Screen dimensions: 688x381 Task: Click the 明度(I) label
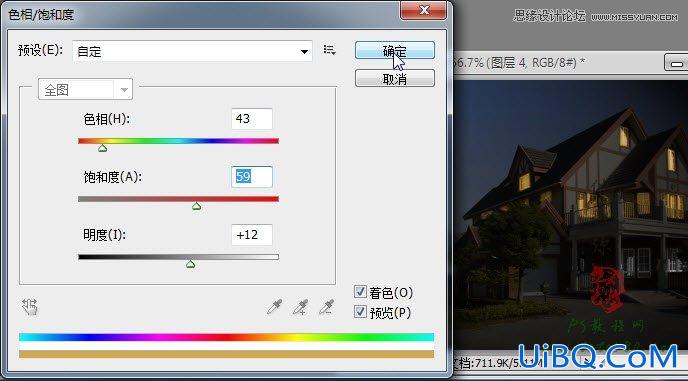pyautogui.click(x=104, y=235)
